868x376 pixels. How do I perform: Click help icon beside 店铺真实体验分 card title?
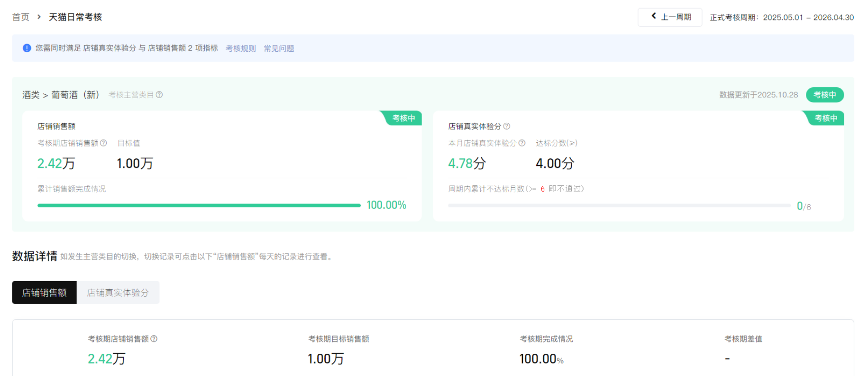coord(507,126)
